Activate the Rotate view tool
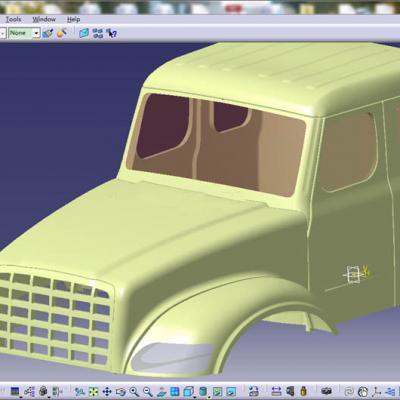The image size is (400, 400). point(121,392)
